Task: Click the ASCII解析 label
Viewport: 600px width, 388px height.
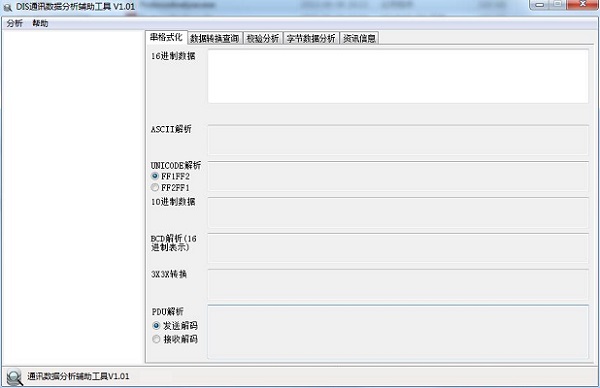Action: tap(171, 129)
